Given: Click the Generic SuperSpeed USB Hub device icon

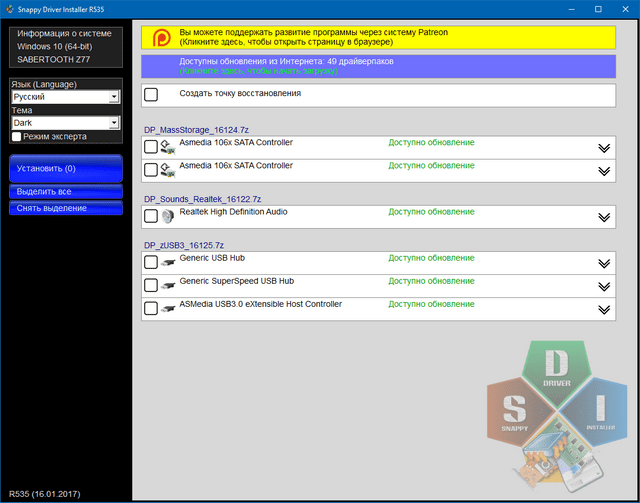Looking at the screenshot, I should [x=168, y=286].
